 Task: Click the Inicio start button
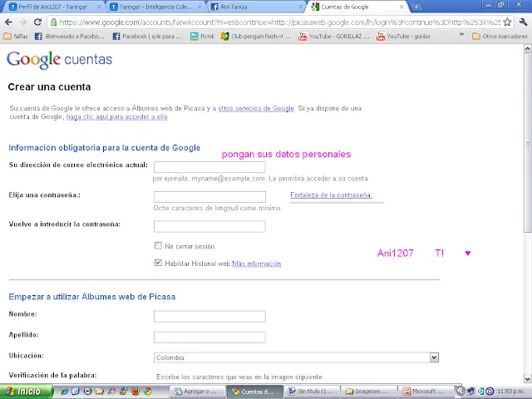(27, 392)
